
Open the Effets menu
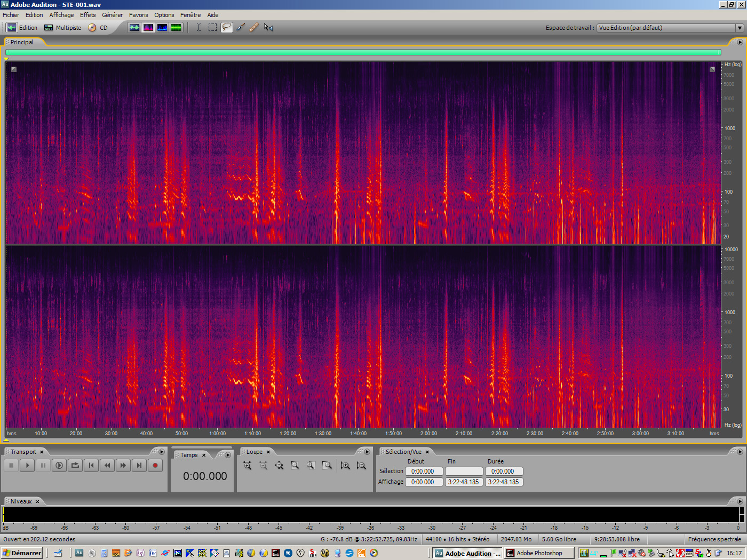pos(88,15)
